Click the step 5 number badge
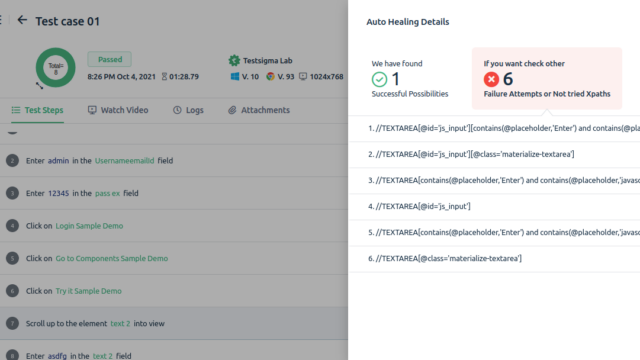The width and height of the screenshot is (640, 360). 12,258
